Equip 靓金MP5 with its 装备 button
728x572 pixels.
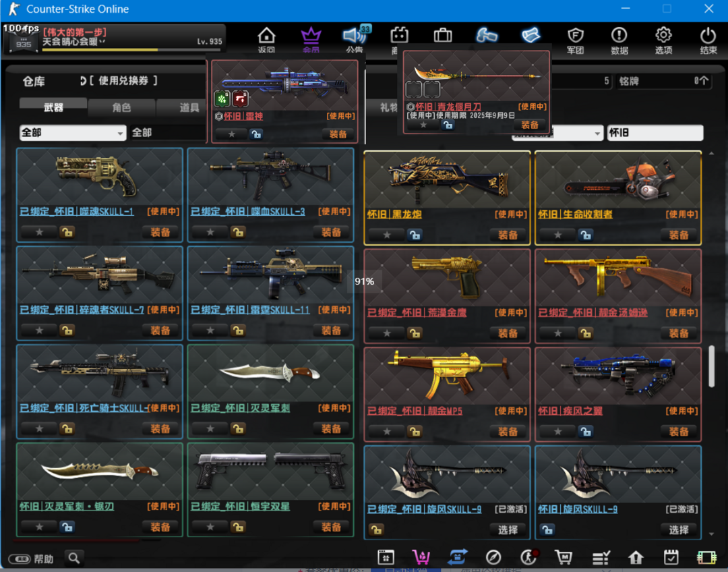click(508, 431)
